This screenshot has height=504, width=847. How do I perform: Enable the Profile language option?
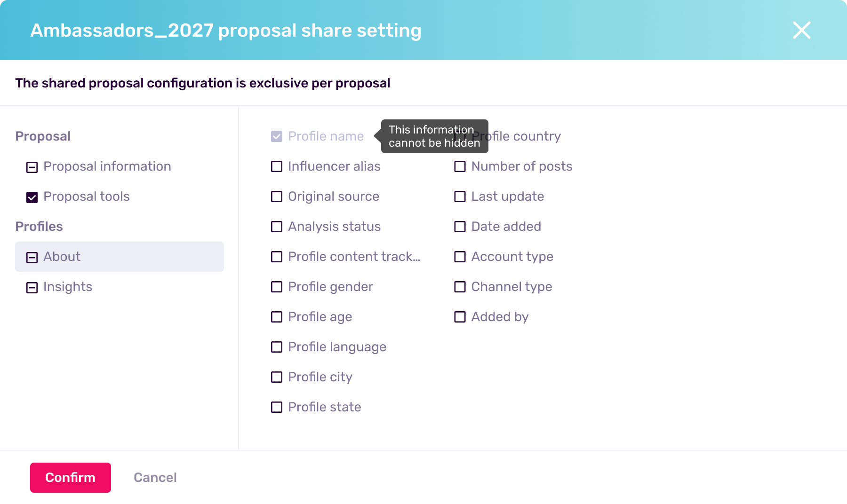click(277, 347)
